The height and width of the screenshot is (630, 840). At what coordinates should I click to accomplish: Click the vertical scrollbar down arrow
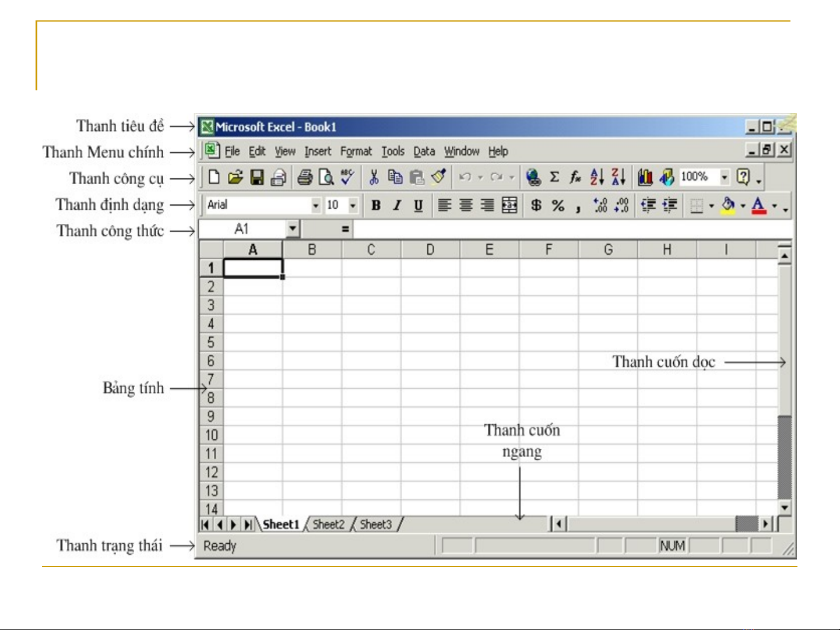[785, 508]
